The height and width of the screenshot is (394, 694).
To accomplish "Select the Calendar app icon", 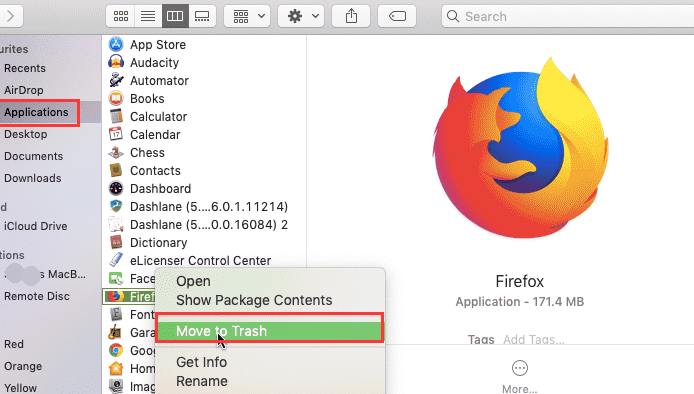I will point(116,134).
